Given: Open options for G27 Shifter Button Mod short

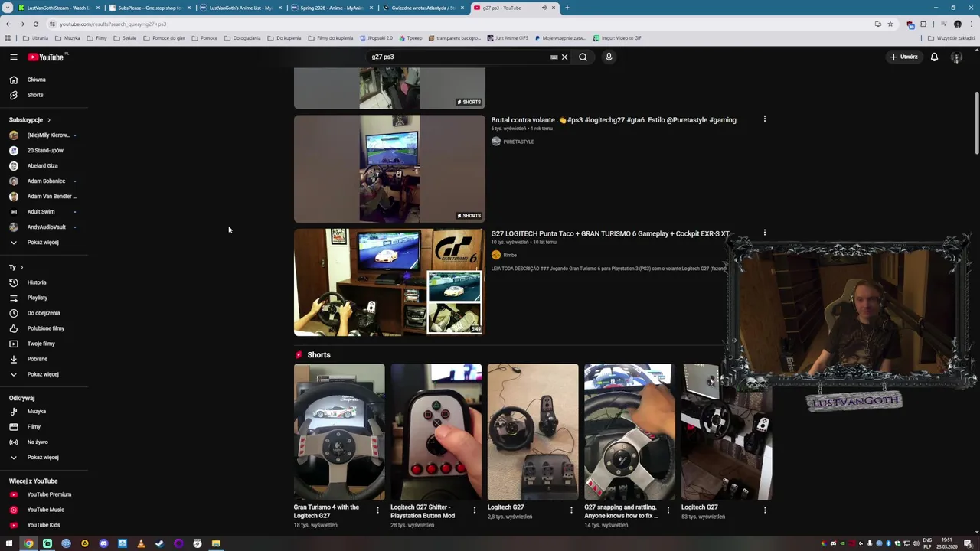Looking at the screenshot, I should click(474, 510).
